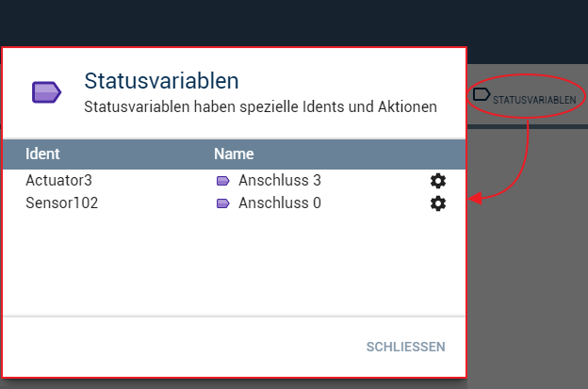
Task: Click the empty white area below the variable list
Action: [x=234, y=264]
